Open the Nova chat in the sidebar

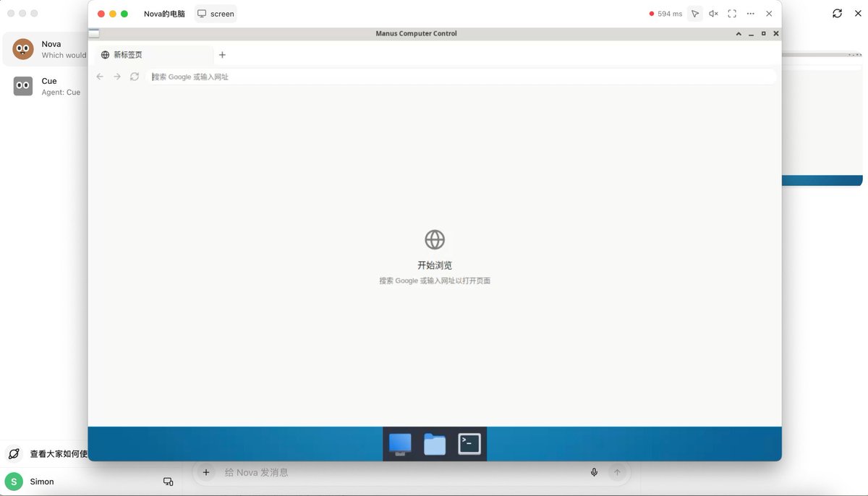[x=46, y=49]
